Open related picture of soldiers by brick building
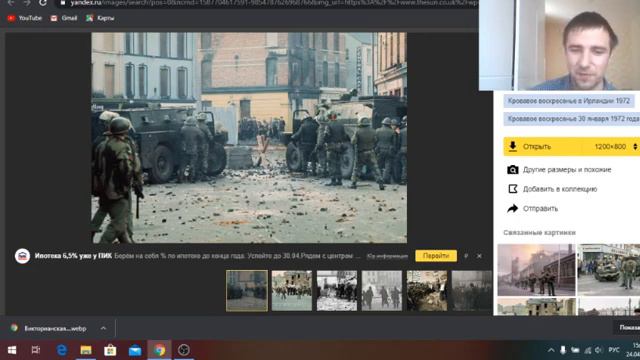The height and width of the screenshot is (360, 640). 536,270
